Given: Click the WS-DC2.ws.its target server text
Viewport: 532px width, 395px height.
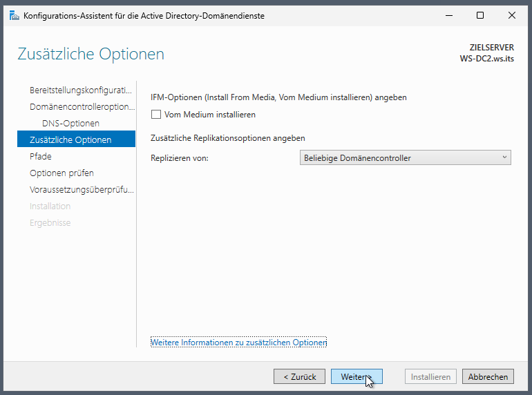Looking at the screenshot, I should (486, 59).
